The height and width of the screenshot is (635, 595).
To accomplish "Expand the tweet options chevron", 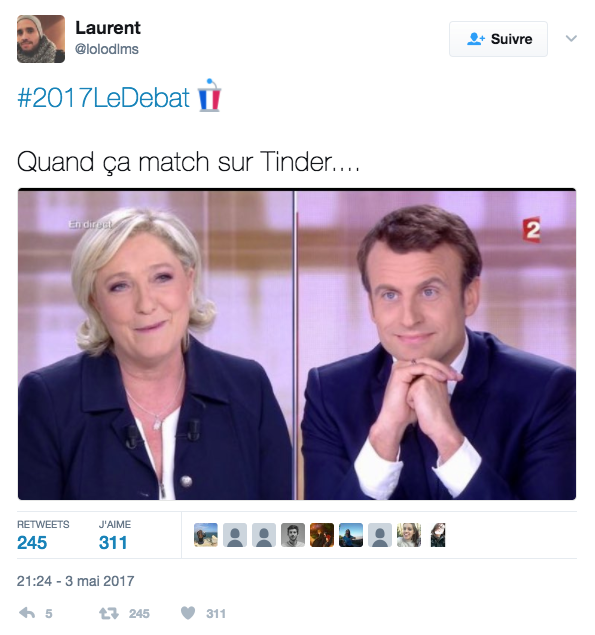I will pos(571,38).
